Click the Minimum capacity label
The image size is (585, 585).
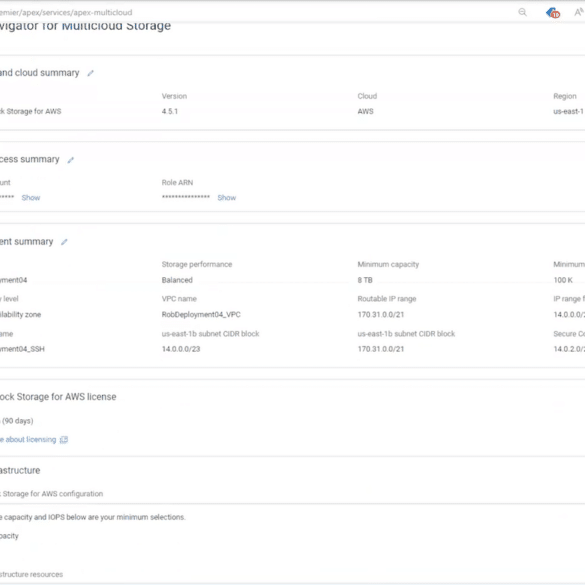coord(388,265)
